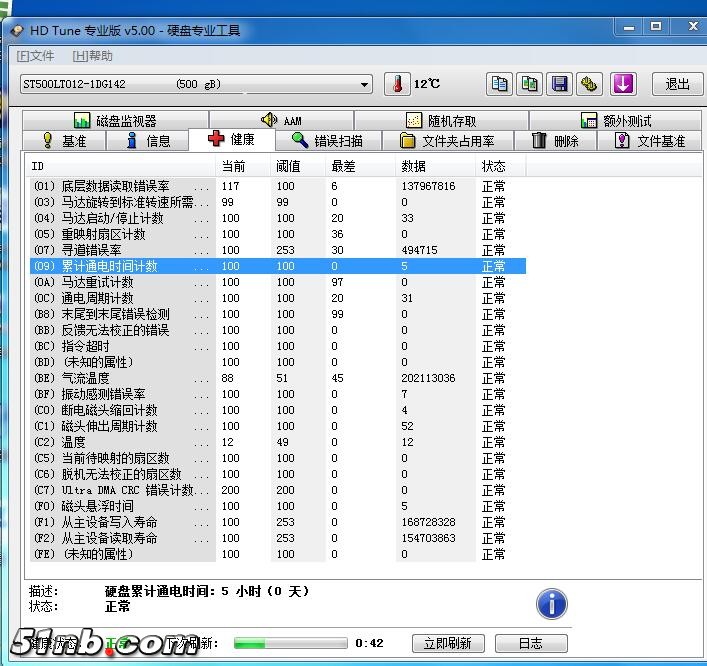Click the 日志 button
The image size is (707, 666).
531,643
